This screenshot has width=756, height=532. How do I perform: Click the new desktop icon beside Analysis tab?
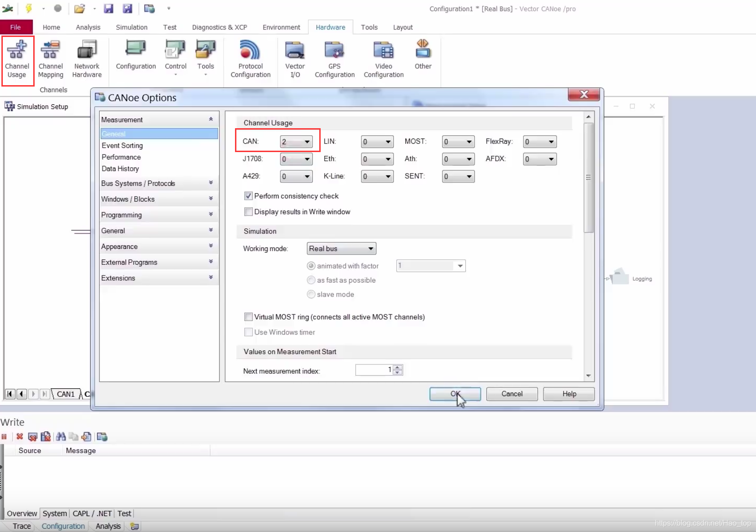[x=134, y=526]
